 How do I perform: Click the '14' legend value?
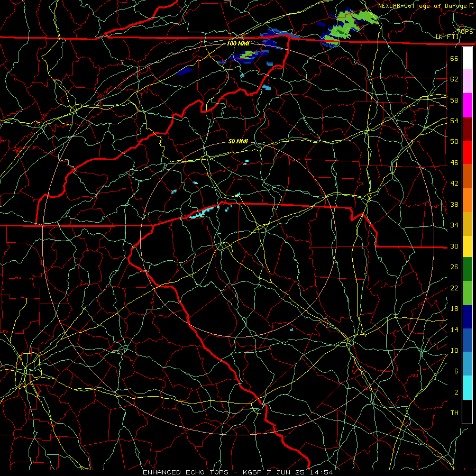pyautogui.click(x=454, y=329)
